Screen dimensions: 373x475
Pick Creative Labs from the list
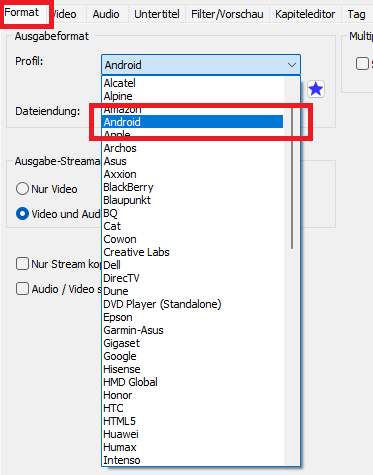pos(192,252)
